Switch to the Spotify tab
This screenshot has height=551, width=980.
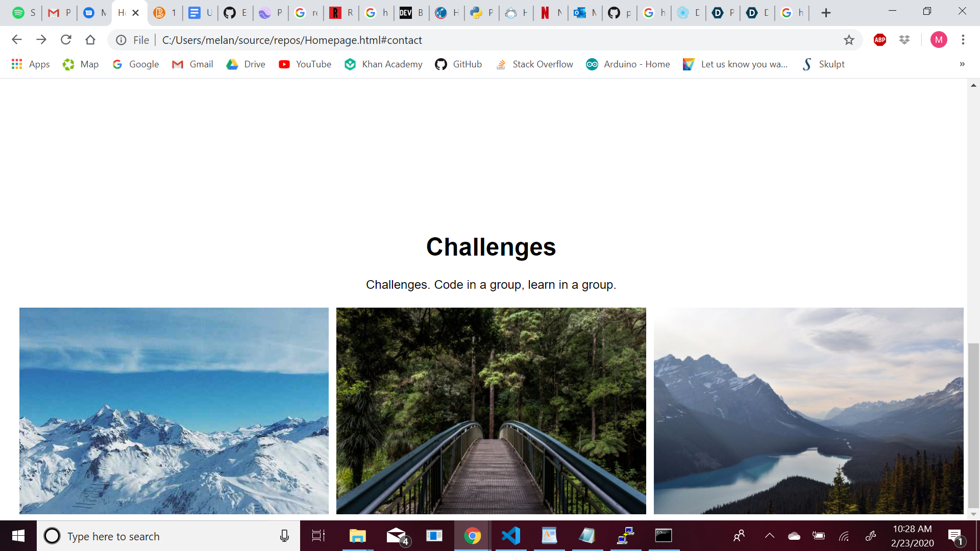point(23,13)
